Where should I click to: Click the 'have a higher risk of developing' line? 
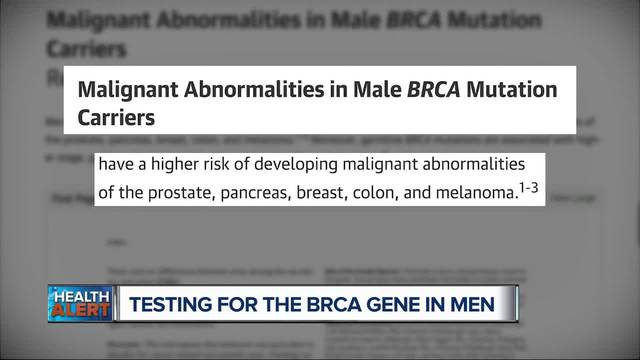coord(218,164)
